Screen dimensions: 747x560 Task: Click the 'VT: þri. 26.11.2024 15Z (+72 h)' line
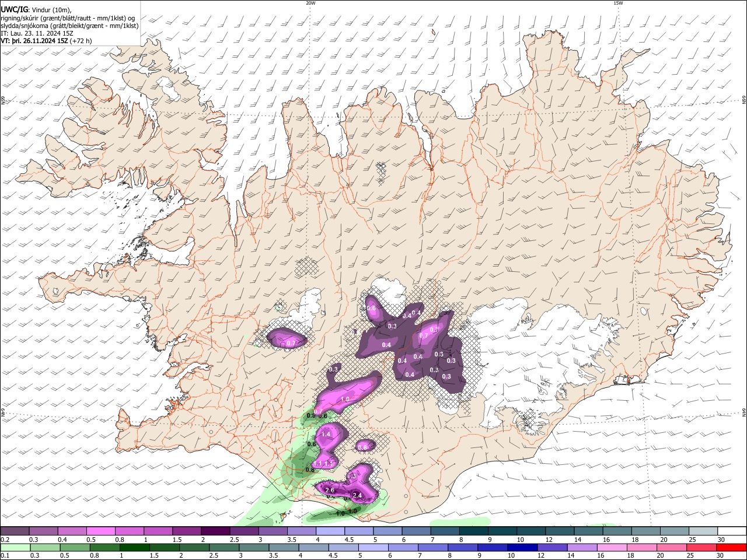46,41
